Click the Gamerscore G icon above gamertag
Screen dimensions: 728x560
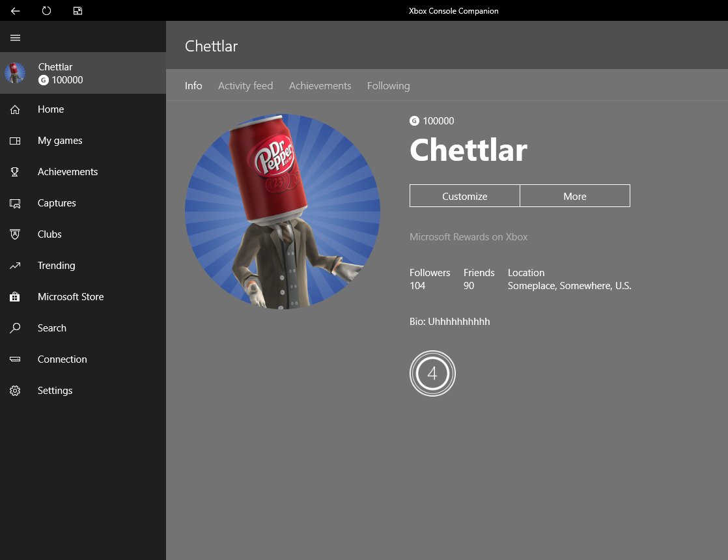pos(414,121)
